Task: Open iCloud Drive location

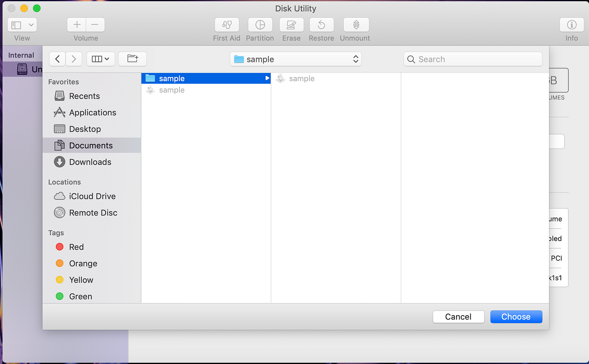Action: pyautogui.click(x=92, y=196)
